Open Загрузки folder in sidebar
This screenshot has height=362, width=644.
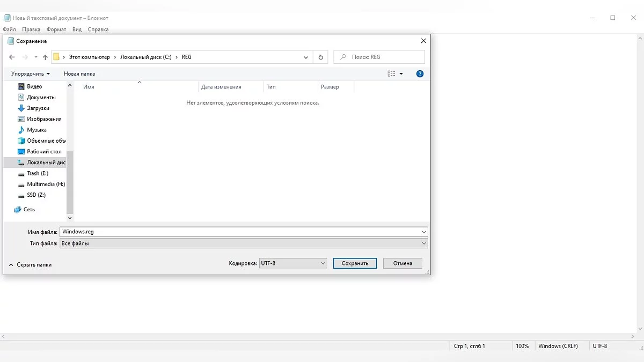pyautogui.click(x=38, y=108)
